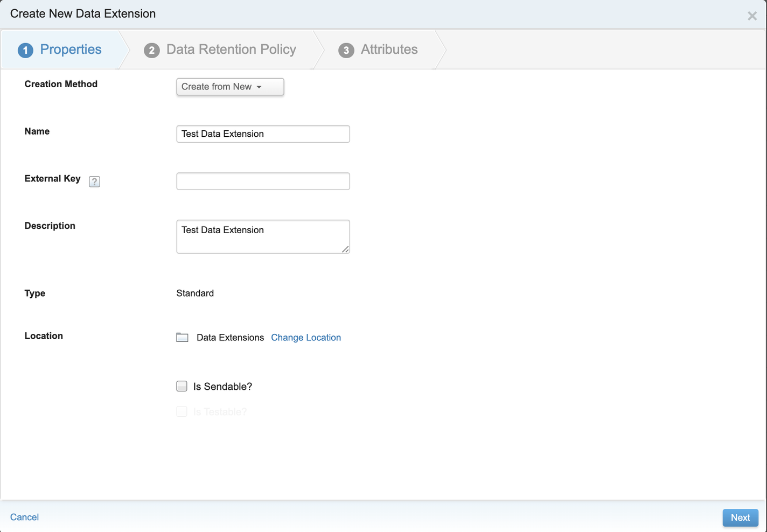Screen dimensions: 767x532
Task: Grab the Description box resize handle
Action: 345,249
